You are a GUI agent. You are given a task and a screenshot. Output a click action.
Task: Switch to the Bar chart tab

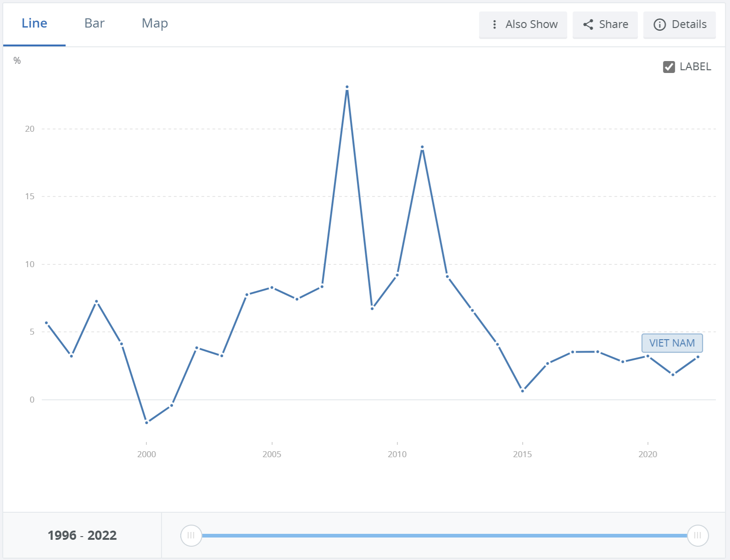[x=95, y=23]
